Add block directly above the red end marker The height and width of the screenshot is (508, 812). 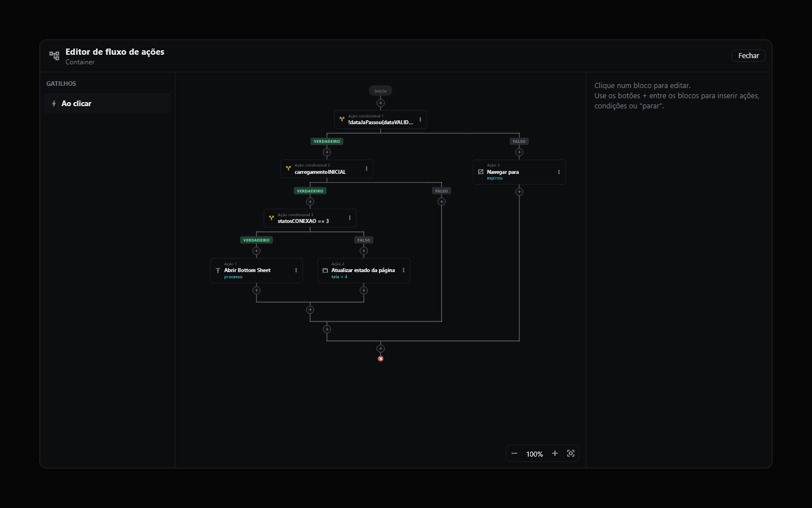(381, 349)
